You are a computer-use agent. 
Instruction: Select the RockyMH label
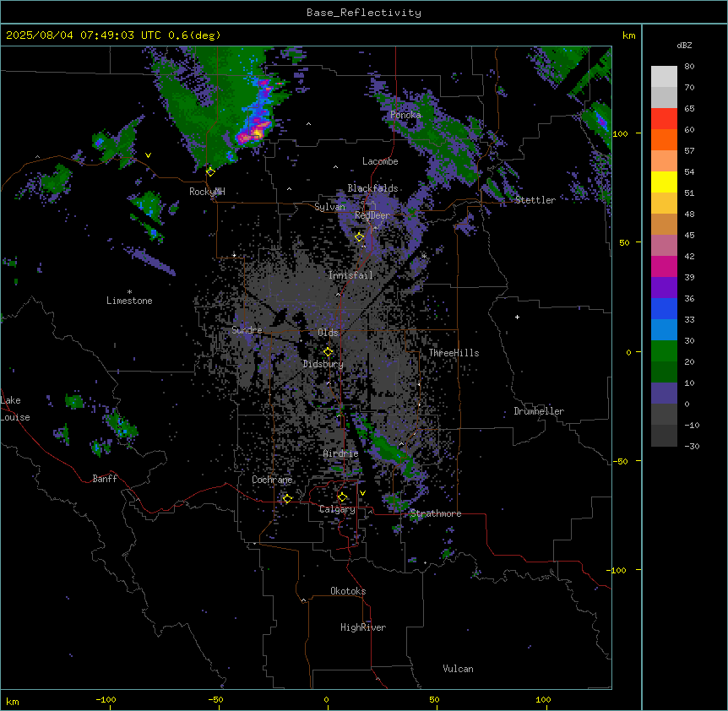[x=207, y=192]
